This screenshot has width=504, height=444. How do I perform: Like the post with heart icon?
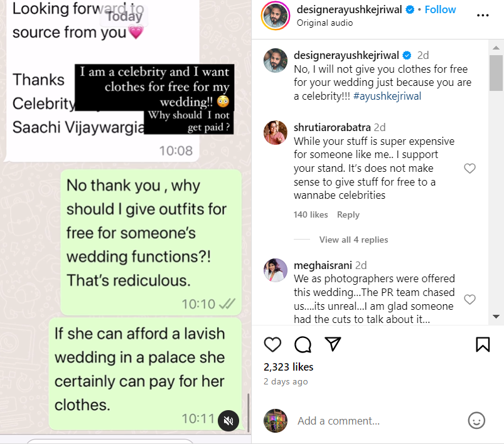[x=272, y=344]
